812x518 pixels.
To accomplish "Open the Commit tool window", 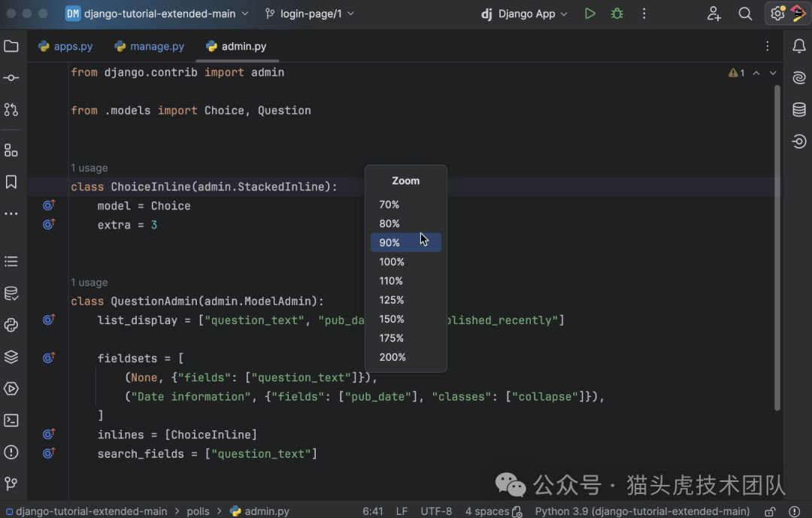I will pyautogui.click(x=11, y=78).
